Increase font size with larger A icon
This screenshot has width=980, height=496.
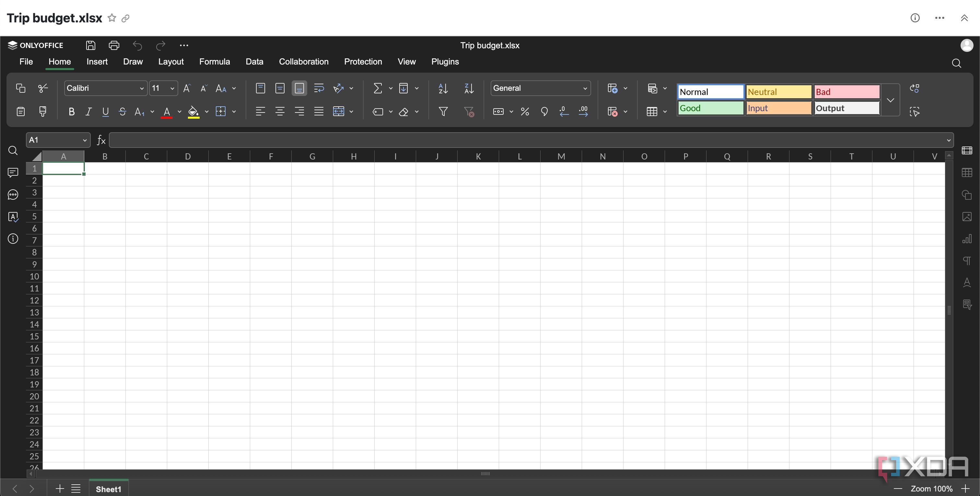tap(187, 88)
